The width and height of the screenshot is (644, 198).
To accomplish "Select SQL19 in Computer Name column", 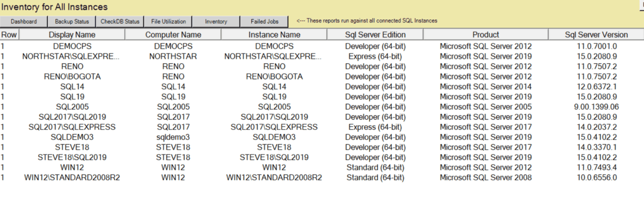I will click(173, 97).
